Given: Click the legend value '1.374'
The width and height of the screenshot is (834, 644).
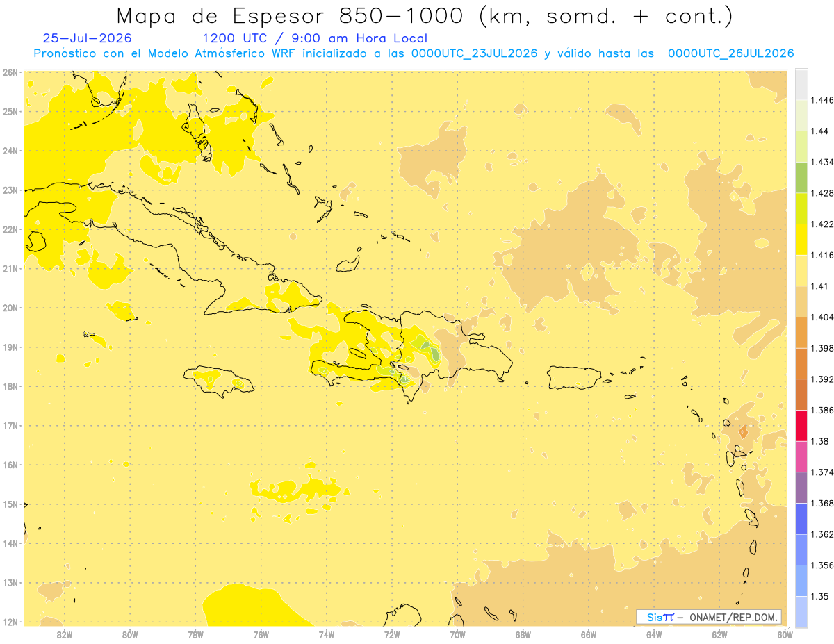Looking at the screenshot, I should coord(822,472).
